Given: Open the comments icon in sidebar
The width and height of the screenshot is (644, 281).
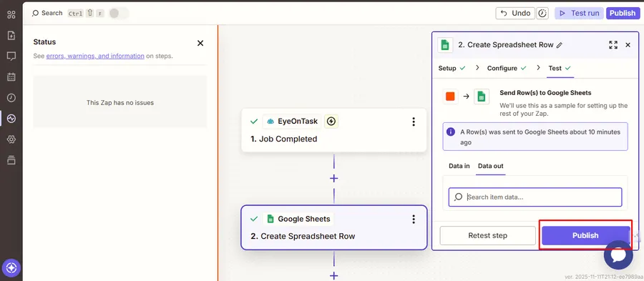Looking at the screenshot, I should point(11,56).
